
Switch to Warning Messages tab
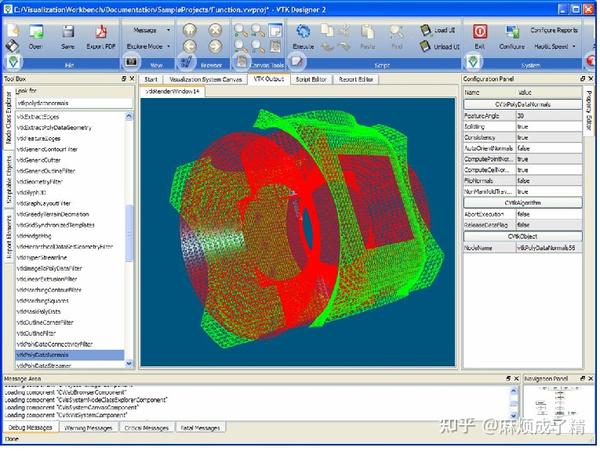click(x=88, y=428)
